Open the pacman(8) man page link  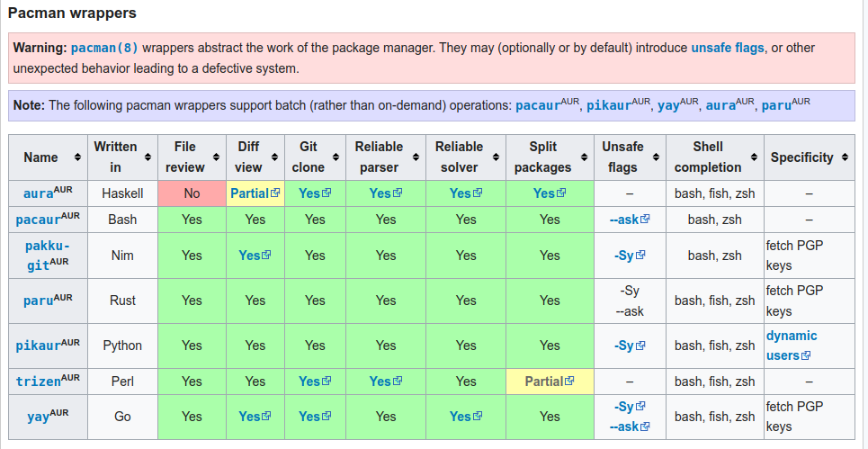click(x=104, y=48)
